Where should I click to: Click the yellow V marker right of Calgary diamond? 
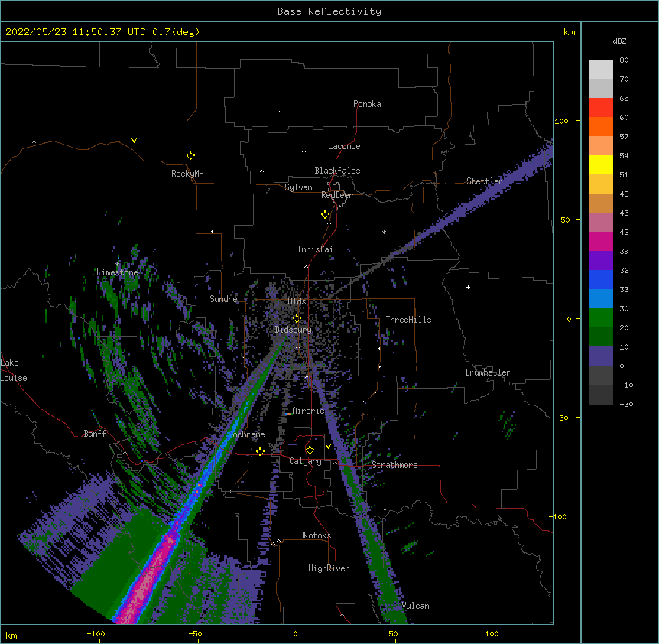328,447
